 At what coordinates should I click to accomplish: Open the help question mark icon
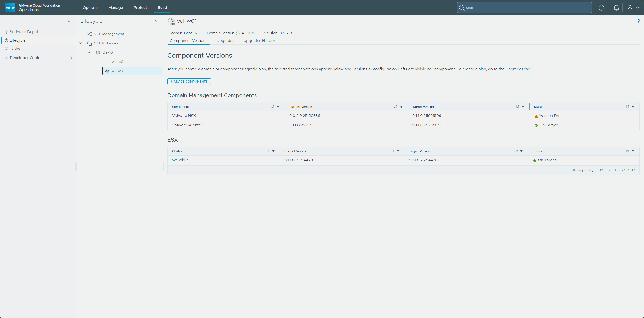point(638,21)
